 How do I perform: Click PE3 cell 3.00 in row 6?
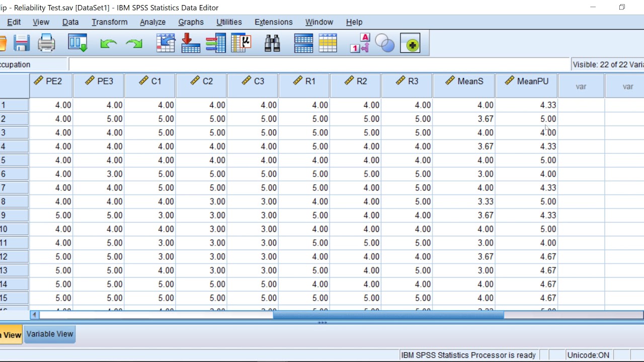pyautogui.click(x=99, y=174)
